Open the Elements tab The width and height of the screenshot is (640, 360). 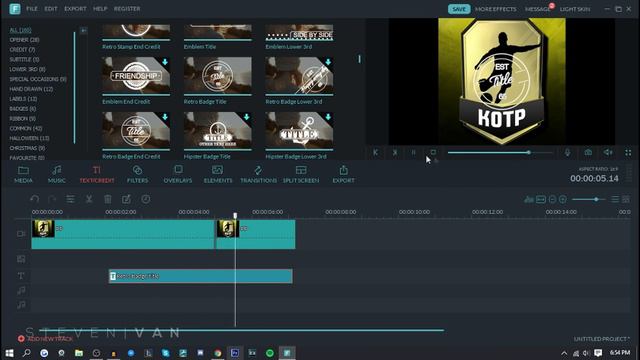click(218, 174)
